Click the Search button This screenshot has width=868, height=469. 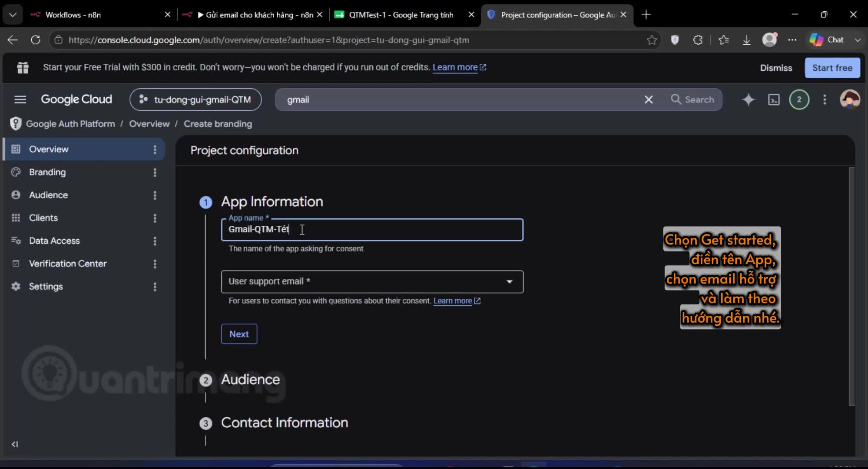click(692, 99)
